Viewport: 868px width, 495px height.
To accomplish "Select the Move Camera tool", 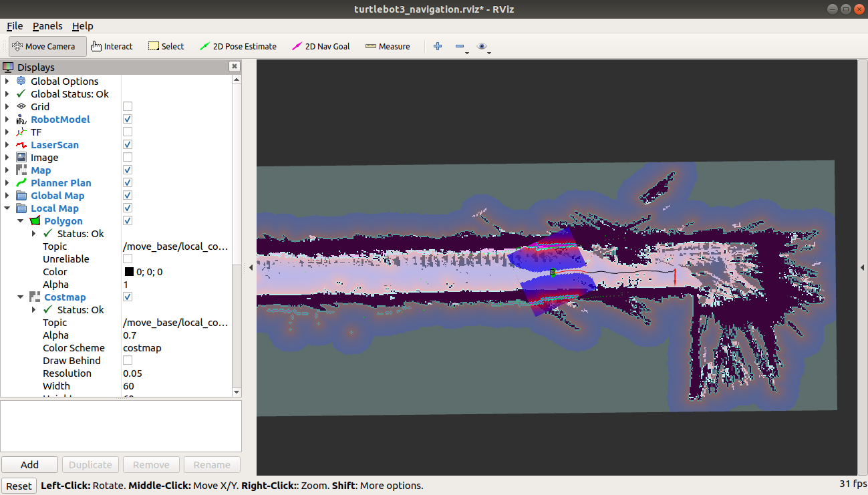I will click(x=47, y=46).
